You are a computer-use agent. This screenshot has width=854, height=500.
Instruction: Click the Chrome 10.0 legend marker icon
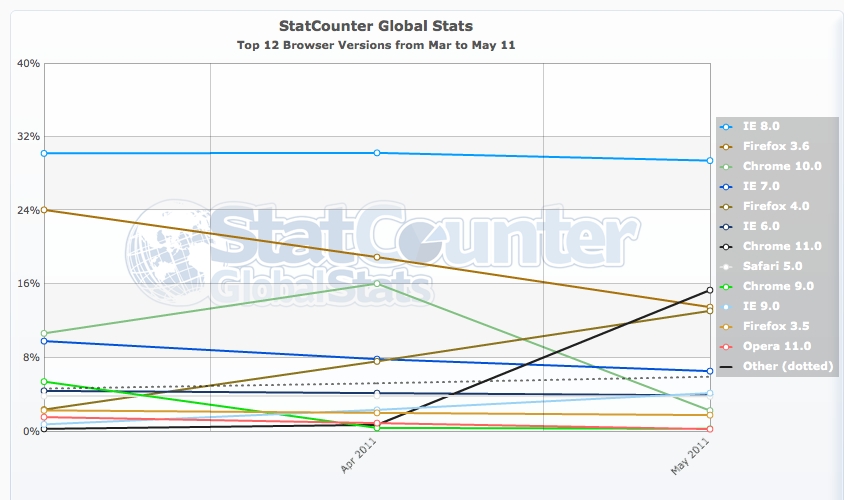click(x=727, y=167)
